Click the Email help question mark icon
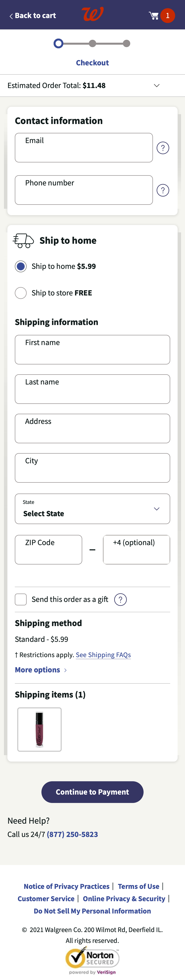 (163, 148)
